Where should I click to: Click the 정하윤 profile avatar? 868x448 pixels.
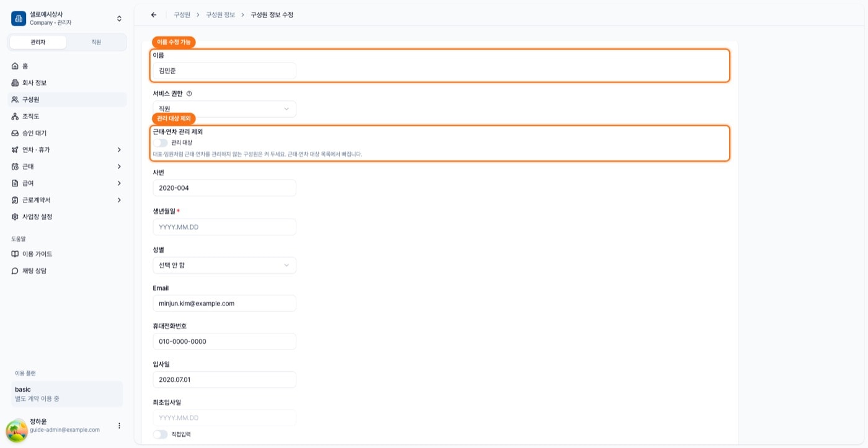pos(17,431)
